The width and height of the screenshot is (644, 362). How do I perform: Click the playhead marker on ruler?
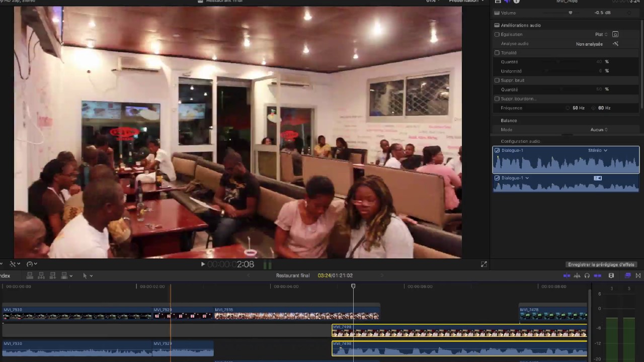(x=353, y=286)
